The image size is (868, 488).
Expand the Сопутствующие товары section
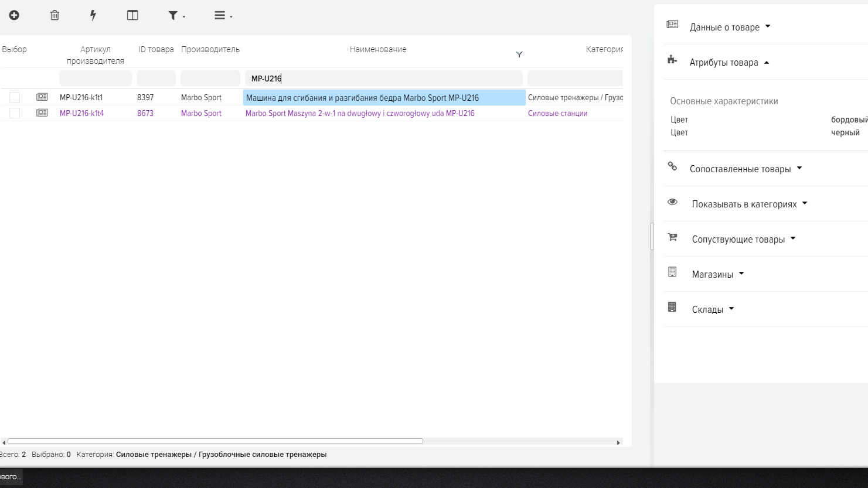click(x=744, y=239)
